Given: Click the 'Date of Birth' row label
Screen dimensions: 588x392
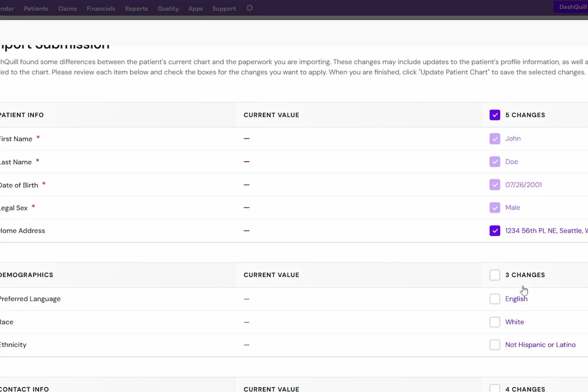Looking at the screenshot, I should [x=19, y=185].
